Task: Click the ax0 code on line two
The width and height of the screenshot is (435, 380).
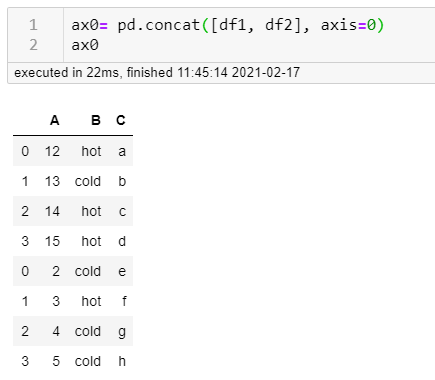Action: 85,45
